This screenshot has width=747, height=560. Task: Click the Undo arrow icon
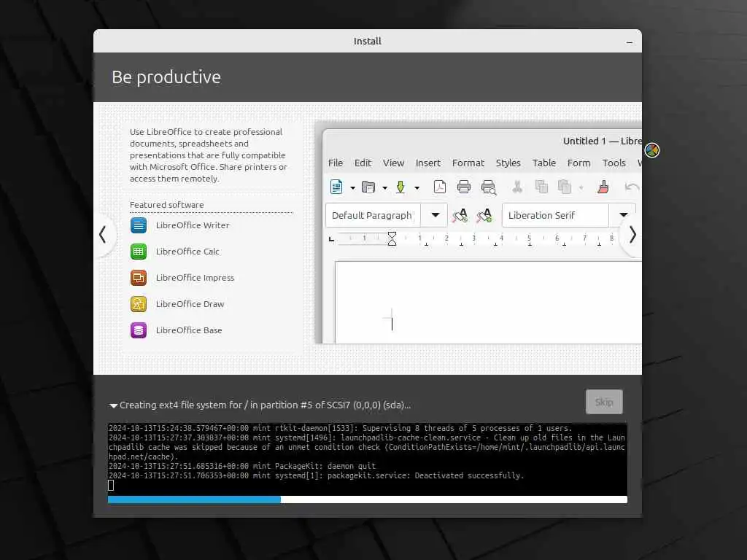tap(632, 187)
